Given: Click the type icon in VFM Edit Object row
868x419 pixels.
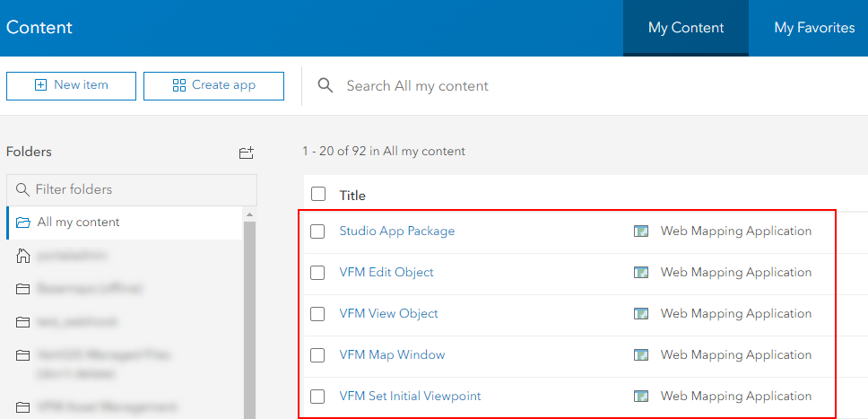Looking at the screenshot, I should (x=640, y=273).
